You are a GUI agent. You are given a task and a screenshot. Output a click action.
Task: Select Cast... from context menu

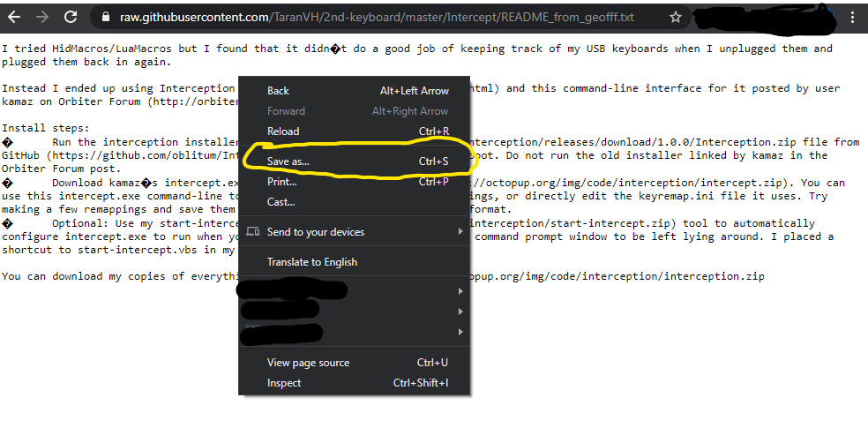pyautogui.click(x=355, y=201)
